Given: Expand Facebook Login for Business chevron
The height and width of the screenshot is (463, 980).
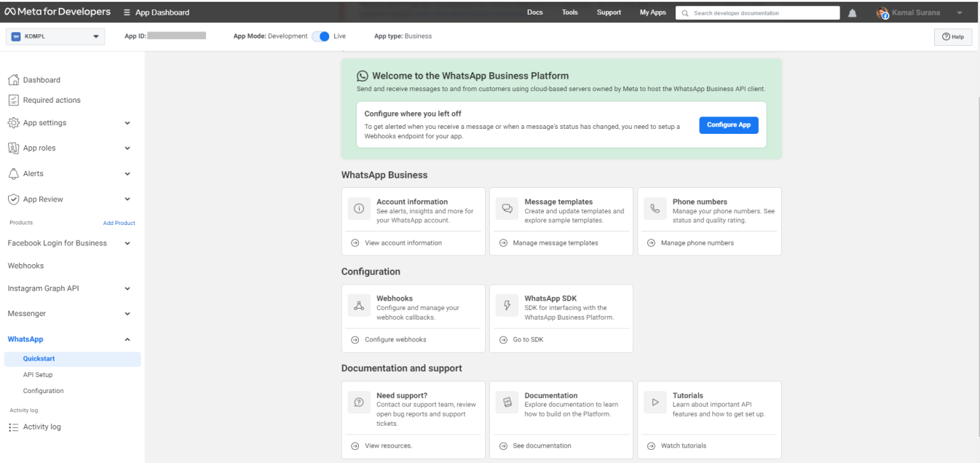Looking at the screenshot, I should [127, 243].
